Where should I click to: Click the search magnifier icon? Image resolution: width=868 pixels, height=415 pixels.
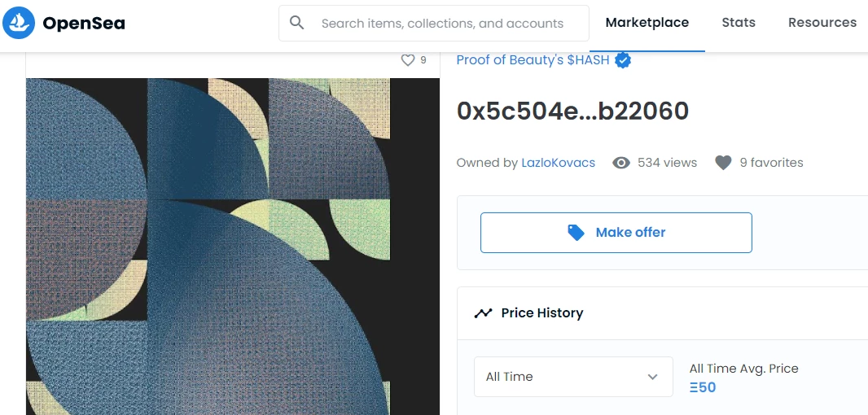[x=297, y=23]
